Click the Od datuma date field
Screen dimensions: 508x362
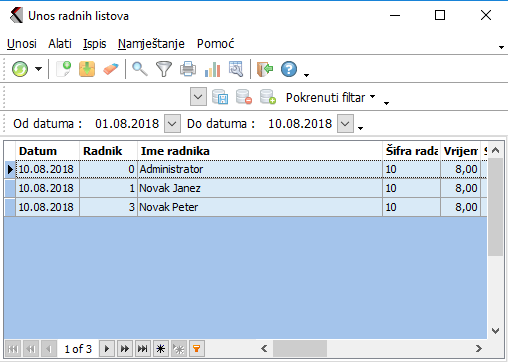(x=127, y=124)
